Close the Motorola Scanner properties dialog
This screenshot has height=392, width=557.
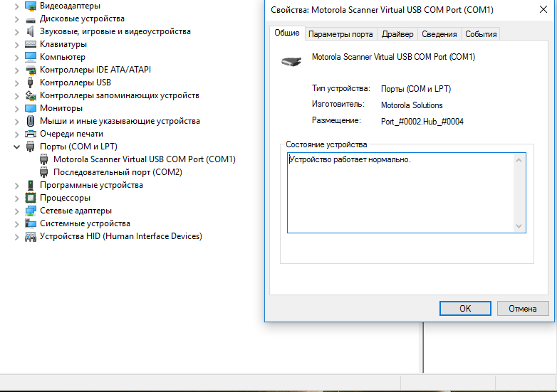coord(543,9)
